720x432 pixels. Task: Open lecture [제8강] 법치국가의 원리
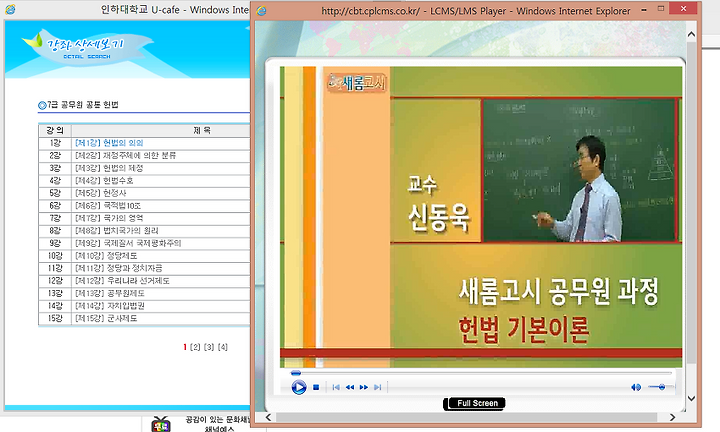click(x=117, y=230)
